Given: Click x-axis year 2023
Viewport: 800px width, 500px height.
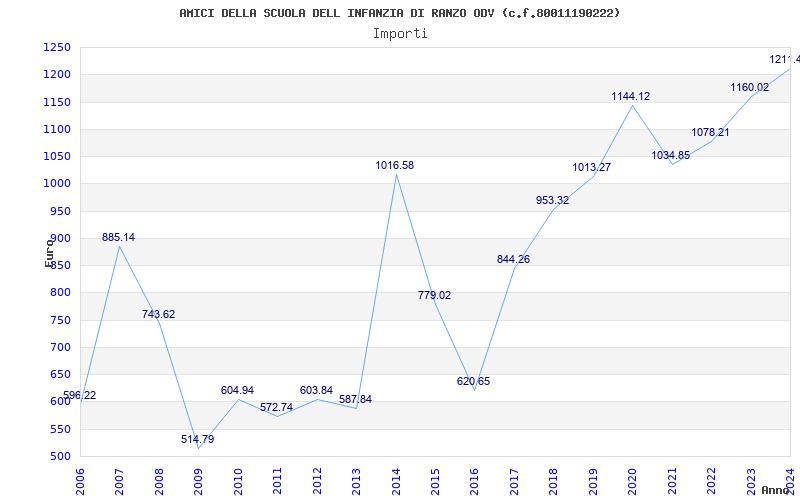Looking at the screenshot, I should 751,482.
